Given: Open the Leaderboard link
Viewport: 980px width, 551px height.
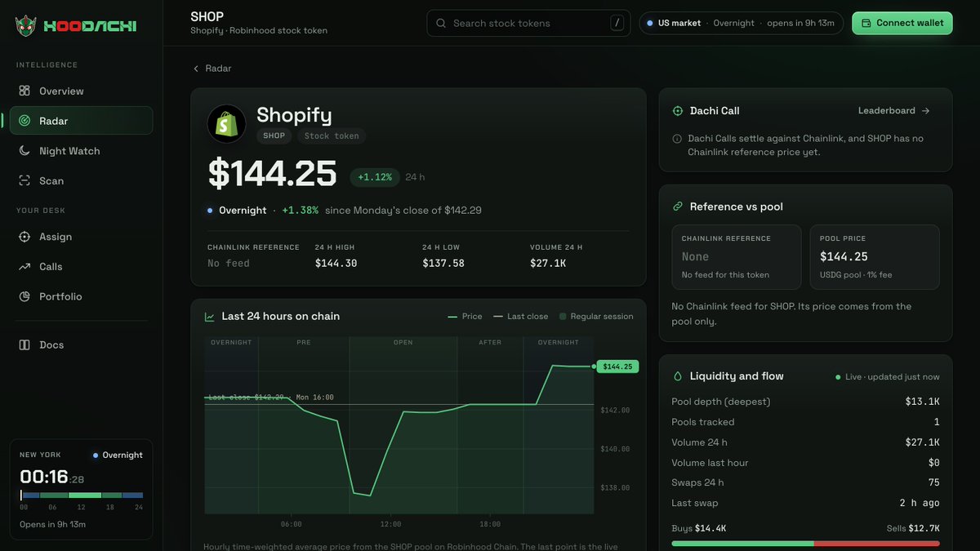Looking at the screenshot, I should click(894, 111).
